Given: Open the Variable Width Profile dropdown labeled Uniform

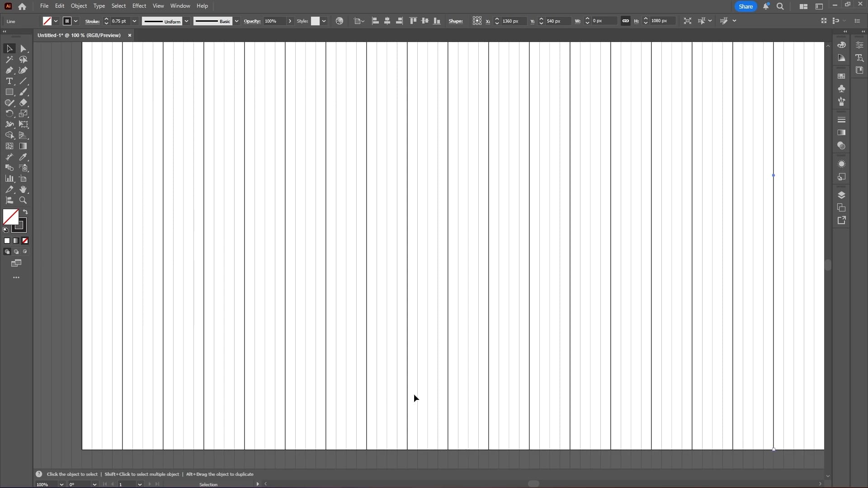Looking at the screenshot, I should point(187,21).
